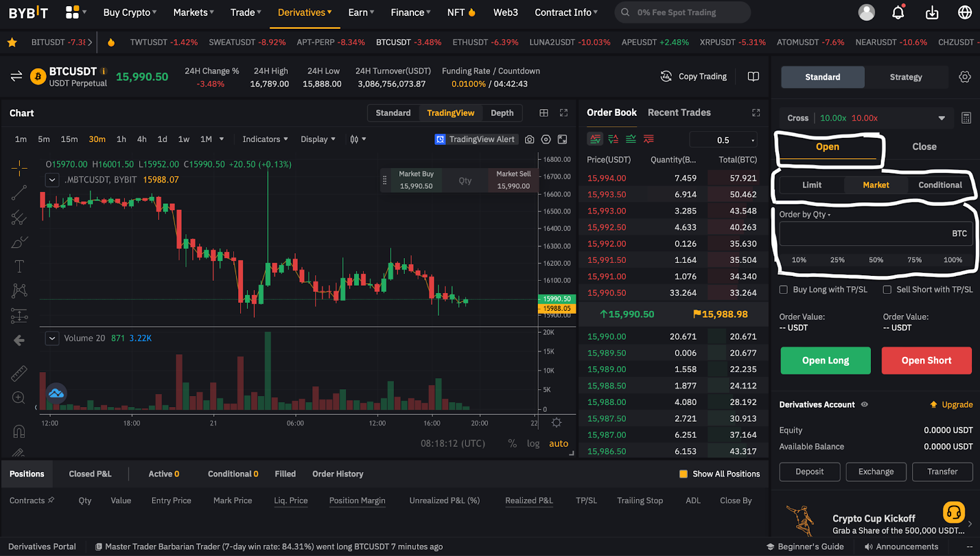980x556 pixels.
Task: Select the Conditional order tab
Action: [940, 185]
